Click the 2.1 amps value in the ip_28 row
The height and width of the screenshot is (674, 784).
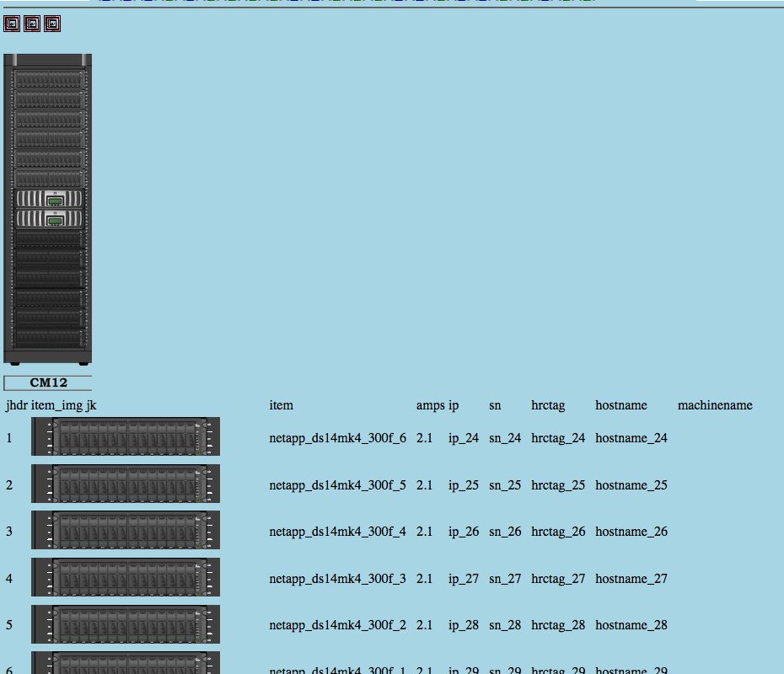425,625
